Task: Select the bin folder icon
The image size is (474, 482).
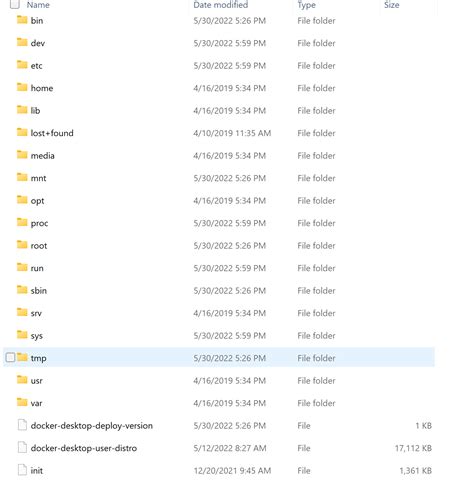Action: (22, 20)
